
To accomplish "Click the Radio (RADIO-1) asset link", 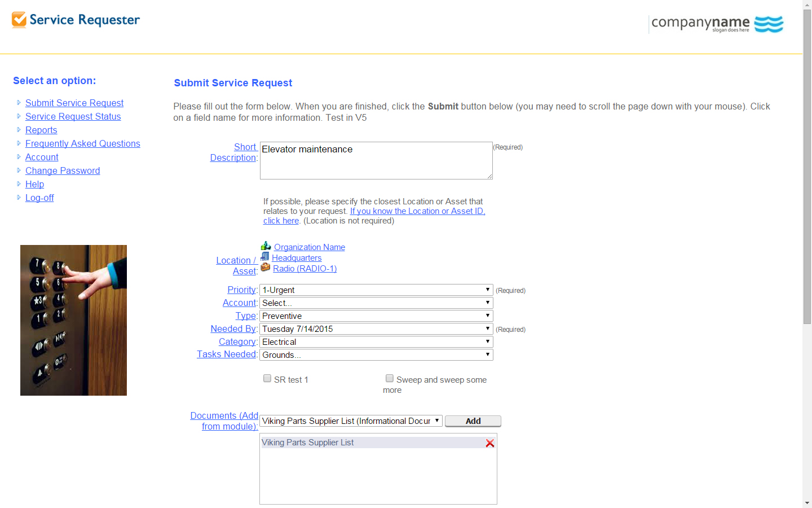I will [x=304, y=269].
